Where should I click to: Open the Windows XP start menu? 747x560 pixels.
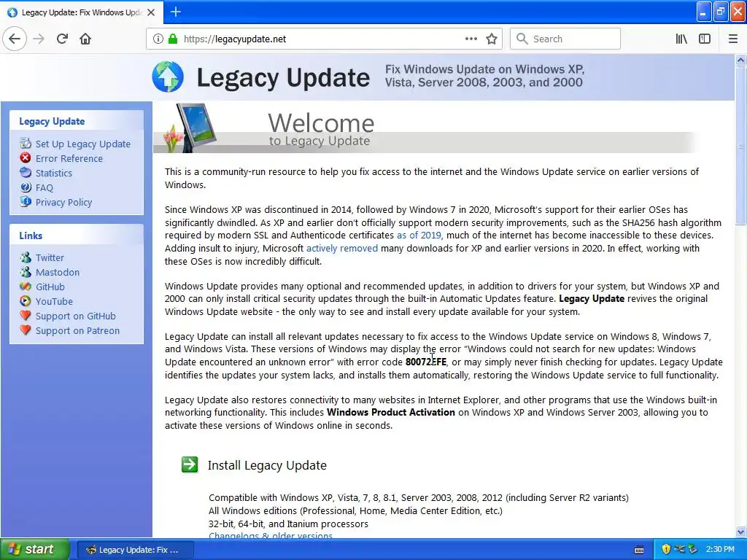coord(35,550)
